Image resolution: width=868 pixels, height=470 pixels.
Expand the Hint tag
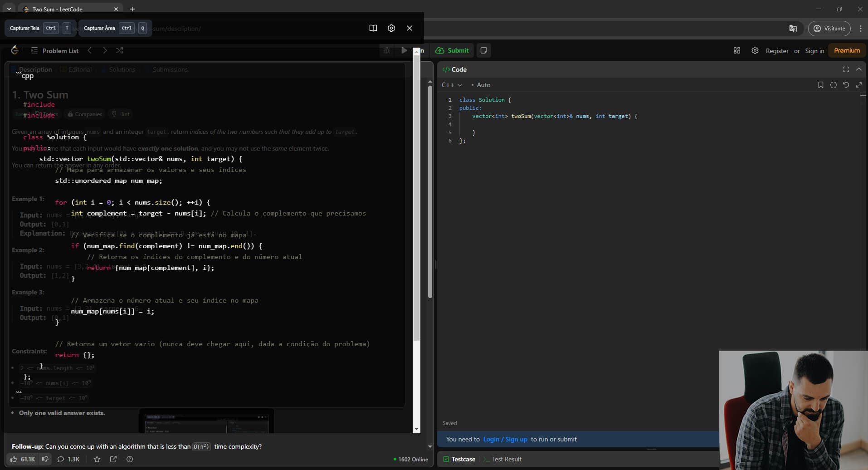pos(121,114)
